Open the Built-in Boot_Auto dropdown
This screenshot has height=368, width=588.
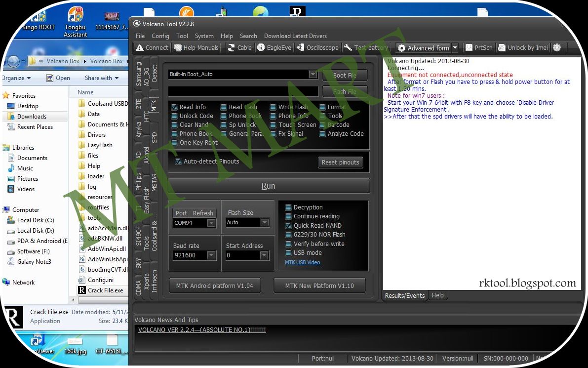[313, 74]
